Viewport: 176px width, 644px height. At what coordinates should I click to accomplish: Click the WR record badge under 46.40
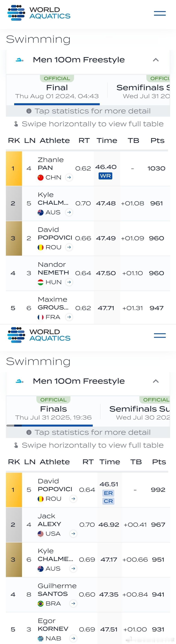(x=106, y=176)
